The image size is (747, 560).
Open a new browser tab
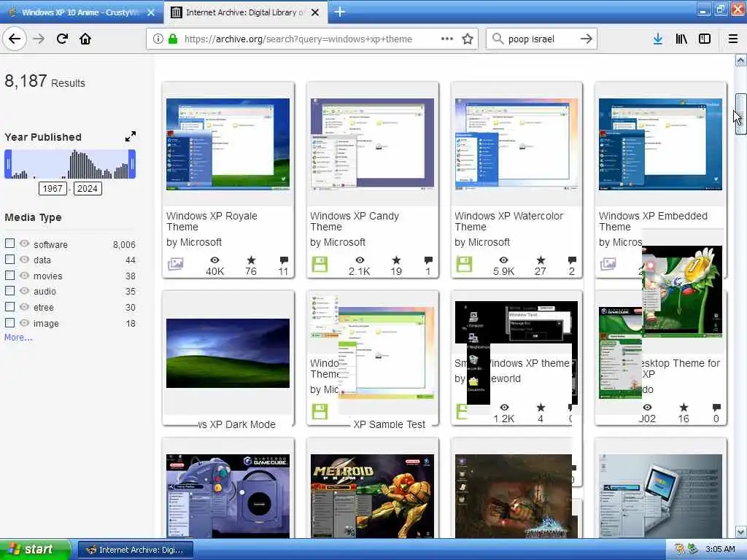pos(340,12)
